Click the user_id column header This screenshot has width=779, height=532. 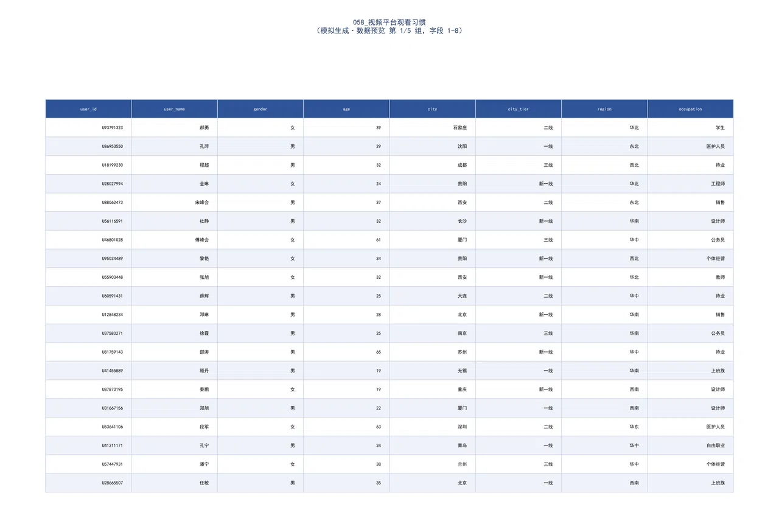(x=88, y=109)
